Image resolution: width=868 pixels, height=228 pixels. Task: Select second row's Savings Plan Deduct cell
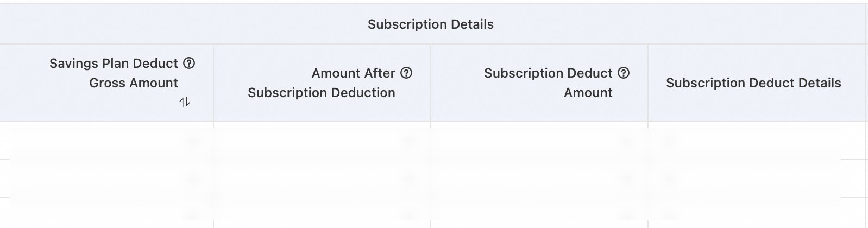tap(109, 178)
